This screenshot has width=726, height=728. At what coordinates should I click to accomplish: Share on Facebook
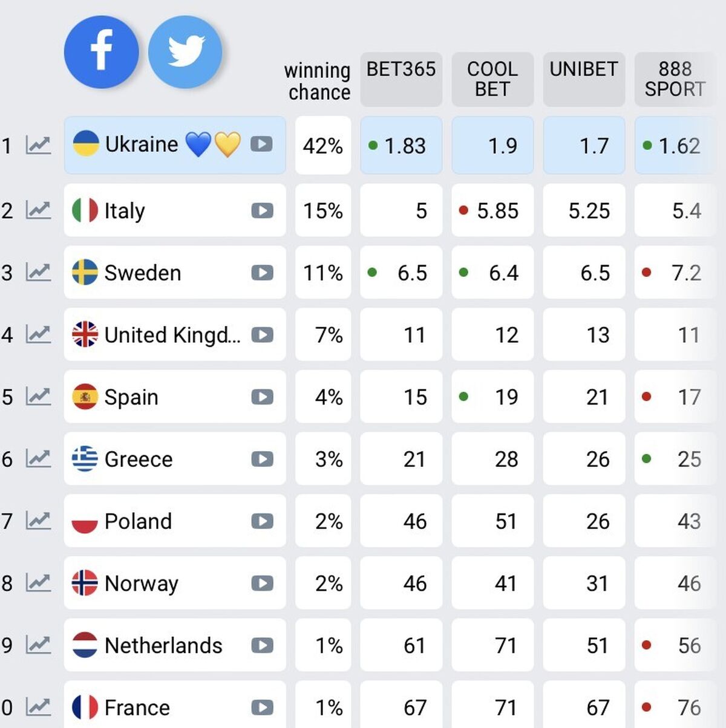(101, 52)
